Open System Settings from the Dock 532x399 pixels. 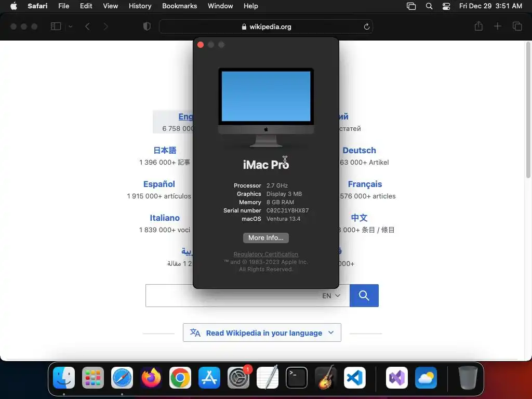pyautogui.click(x=238, y=378)
